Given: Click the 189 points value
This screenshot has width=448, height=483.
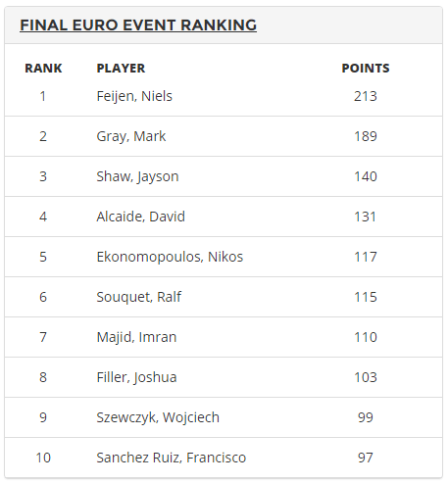Looking at the screenshot, I should tap(366, 136).
